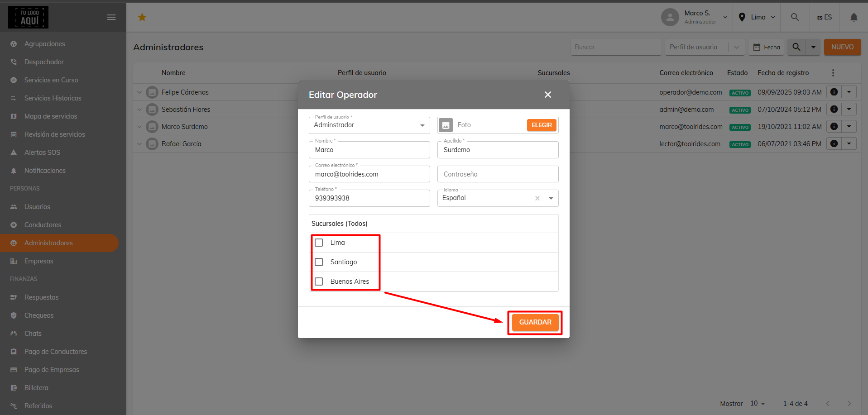Click the GUARDAR button

coord(535,322)
